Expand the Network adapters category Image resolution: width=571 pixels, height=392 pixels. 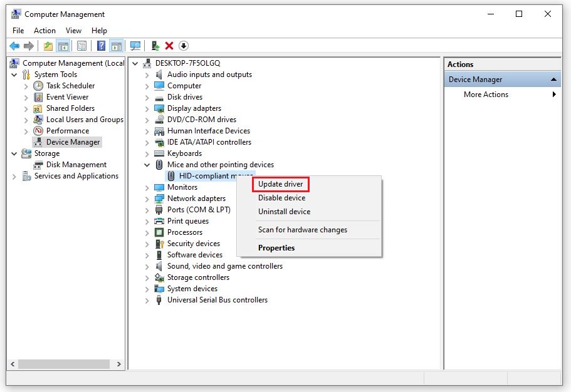point(147,198)
